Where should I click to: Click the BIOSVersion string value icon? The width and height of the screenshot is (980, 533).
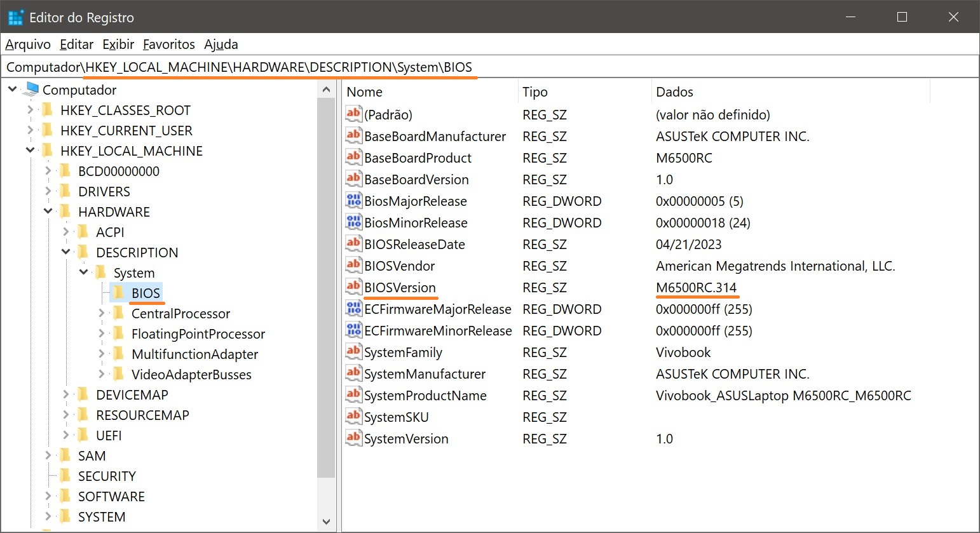click(x=353, y=287)
